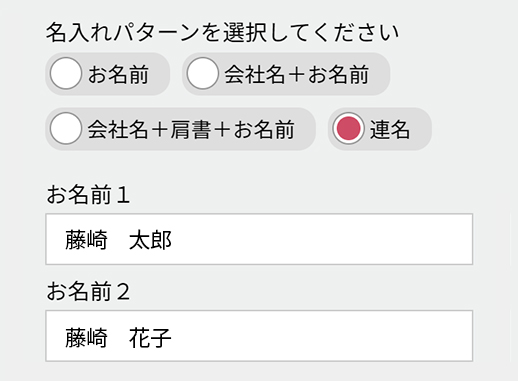The height and width of the screenshot is (381, 518).
Task: Click empty area of お名前２ field
Action: click(320, 336)
